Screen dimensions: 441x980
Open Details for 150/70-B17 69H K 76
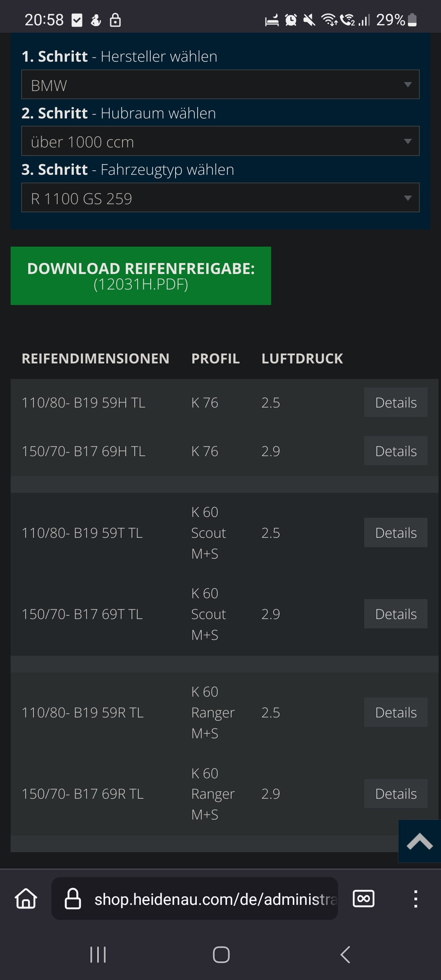coord(396,451)
